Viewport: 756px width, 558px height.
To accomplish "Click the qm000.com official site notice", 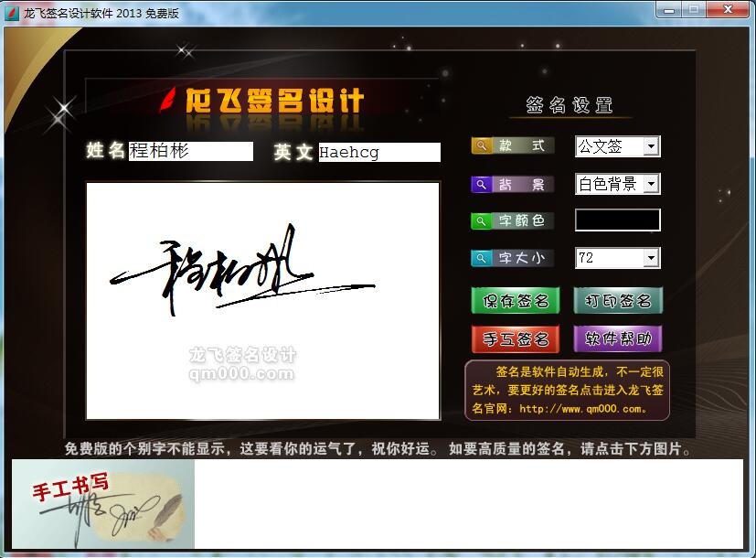I will point(567,391).
